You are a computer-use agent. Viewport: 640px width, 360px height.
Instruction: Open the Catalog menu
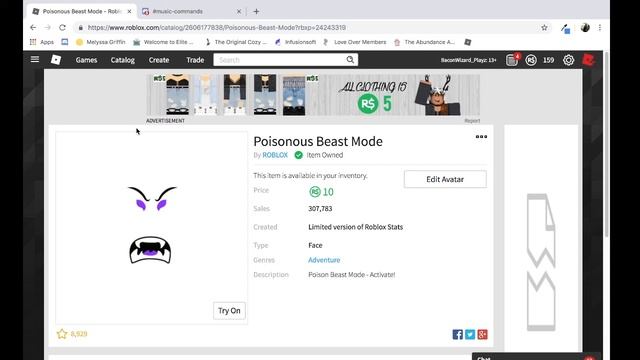pyautogui.click(x=122, y=60)
